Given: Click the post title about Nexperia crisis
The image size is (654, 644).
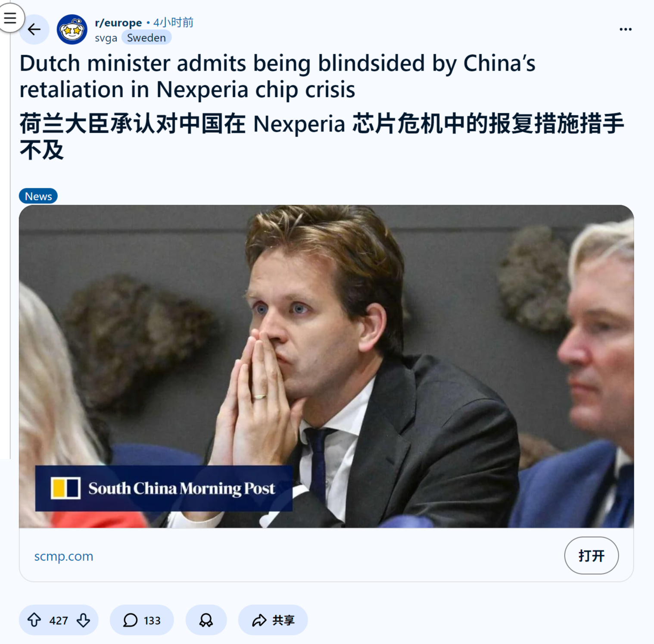Looking at the screenshot, I should click(277, 76).
